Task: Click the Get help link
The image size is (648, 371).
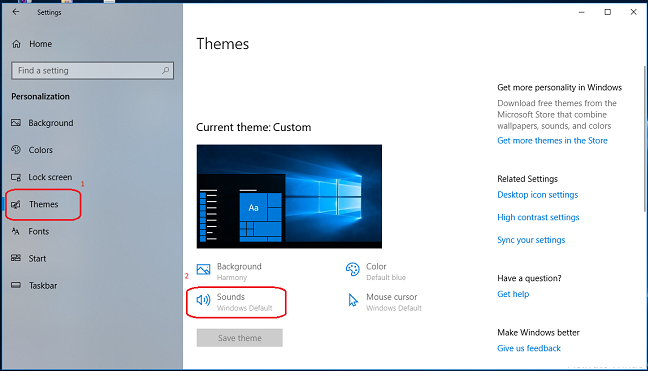Action: [513, 294]
